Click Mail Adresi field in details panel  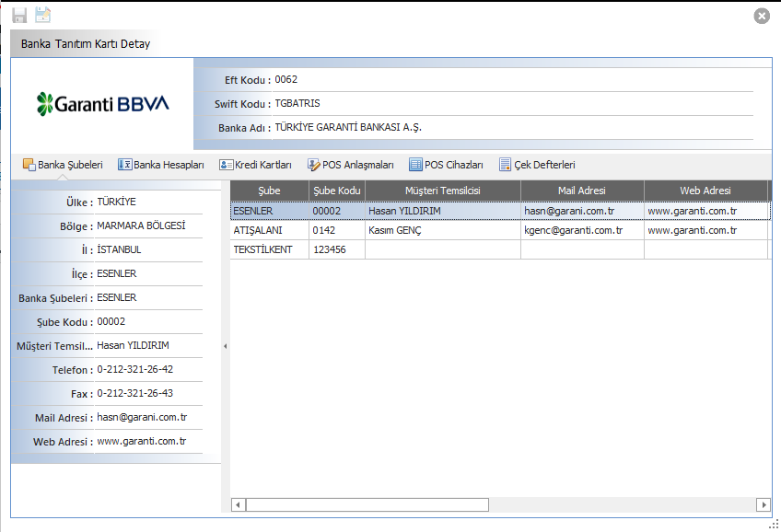point(148,417)
